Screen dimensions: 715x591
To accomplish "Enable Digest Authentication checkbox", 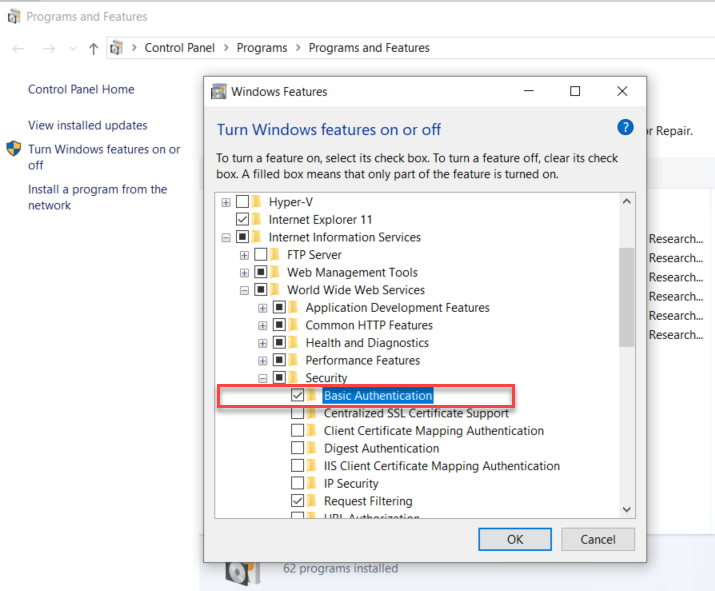I will tap(297, 448).
